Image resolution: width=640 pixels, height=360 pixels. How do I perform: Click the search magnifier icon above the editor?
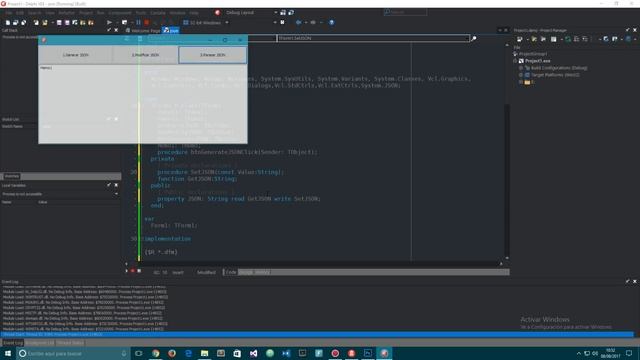(x=473, y=38)
